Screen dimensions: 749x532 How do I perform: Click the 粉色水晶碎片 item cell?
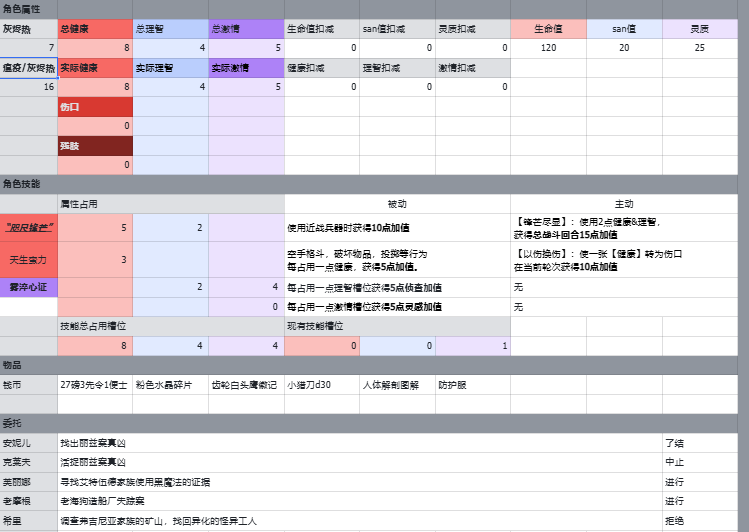[170, 384]
